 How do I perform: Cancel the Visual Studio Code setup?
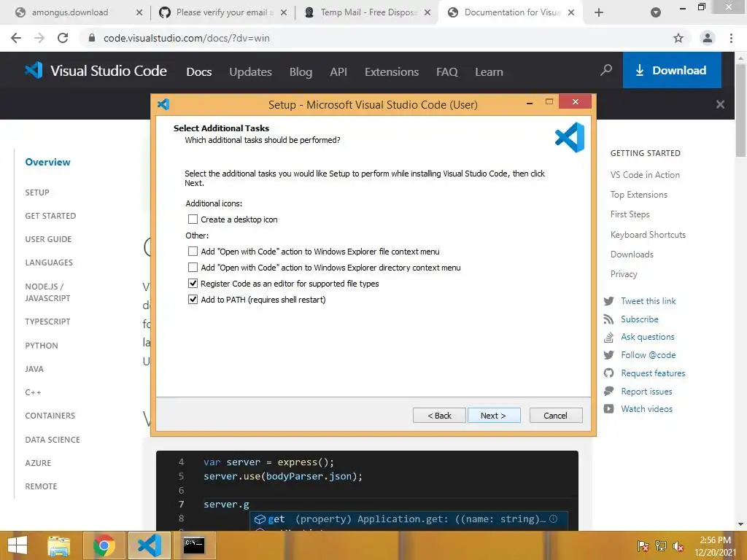pos(555,415)
